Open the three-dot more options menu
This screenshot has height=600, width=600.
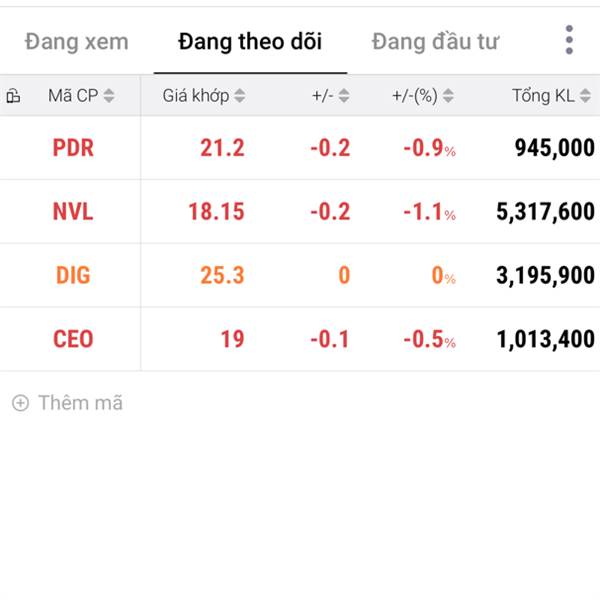[x=569, y=40]
